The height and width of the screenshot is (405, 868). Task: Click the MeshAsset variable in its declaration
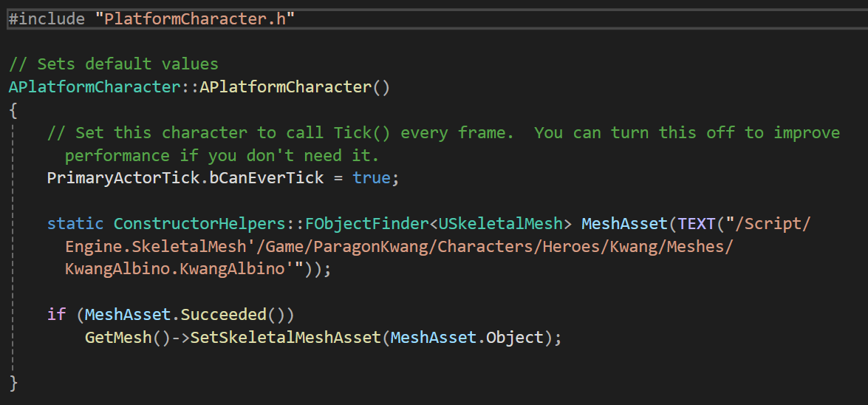click(625, 224)
